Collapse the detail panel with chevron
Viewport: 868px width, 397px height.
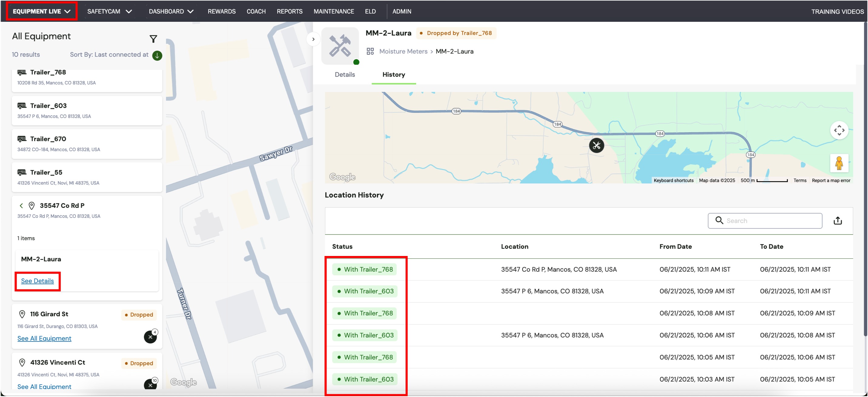(313, 39)
